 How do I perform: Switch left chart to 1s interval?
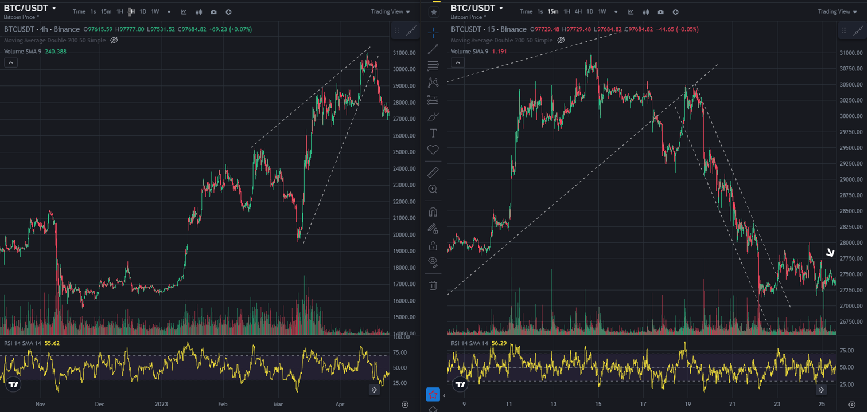[93, 11]
